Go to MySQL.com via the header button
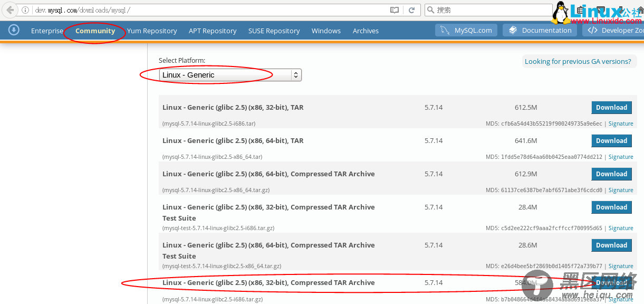 point(467,30)
